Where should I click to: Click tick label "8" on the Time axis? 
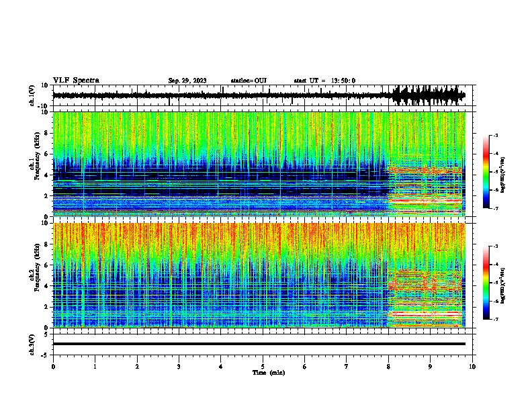[388, 367]
